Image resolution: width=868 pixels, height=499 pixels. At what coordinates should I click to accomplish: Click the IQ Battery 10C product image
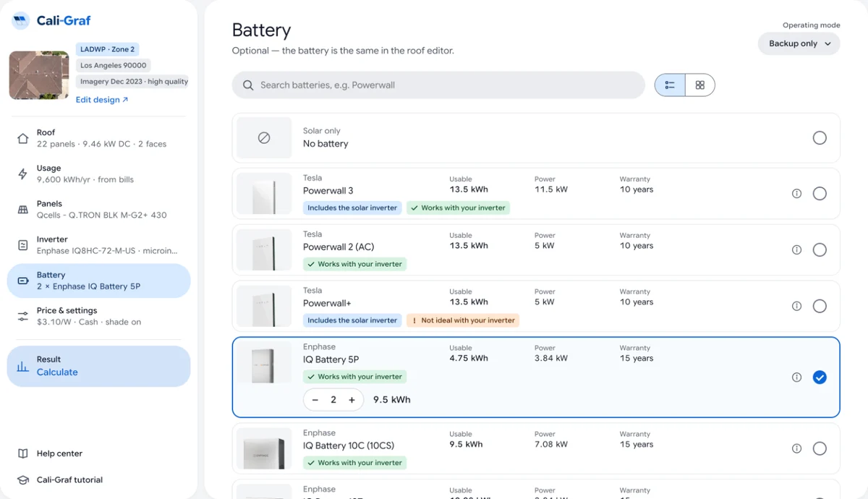pos(264,449)
